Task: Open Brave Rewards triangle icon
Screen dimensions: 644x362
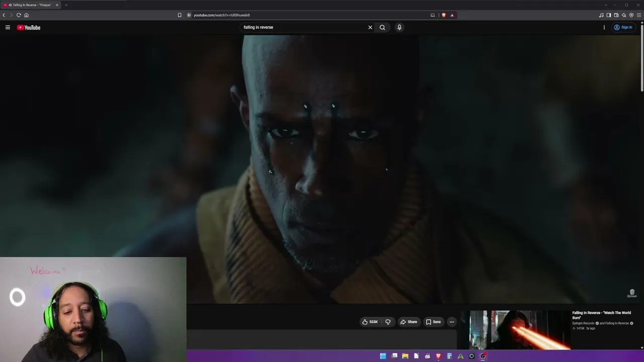Action: coord(452,15)
